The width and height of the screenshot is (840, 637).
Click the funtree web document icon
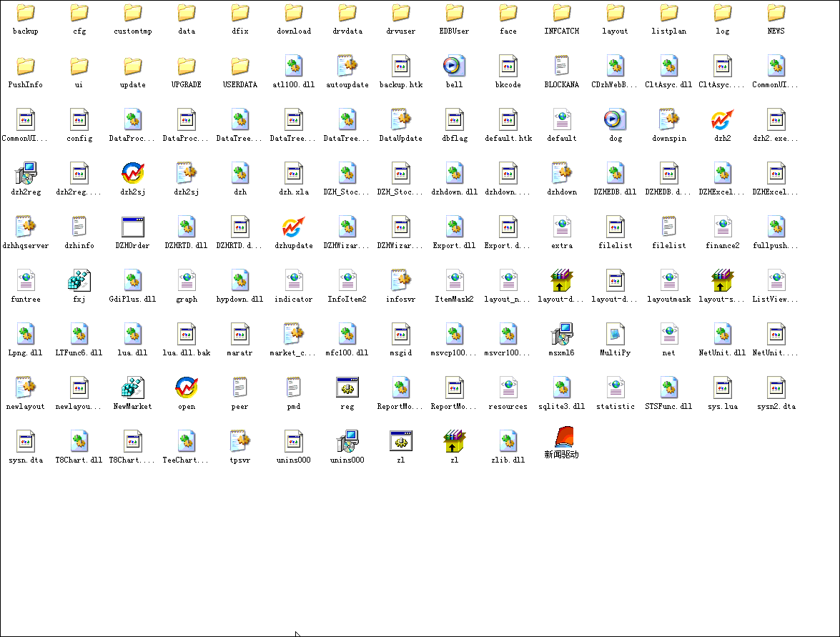pos(26,280)
